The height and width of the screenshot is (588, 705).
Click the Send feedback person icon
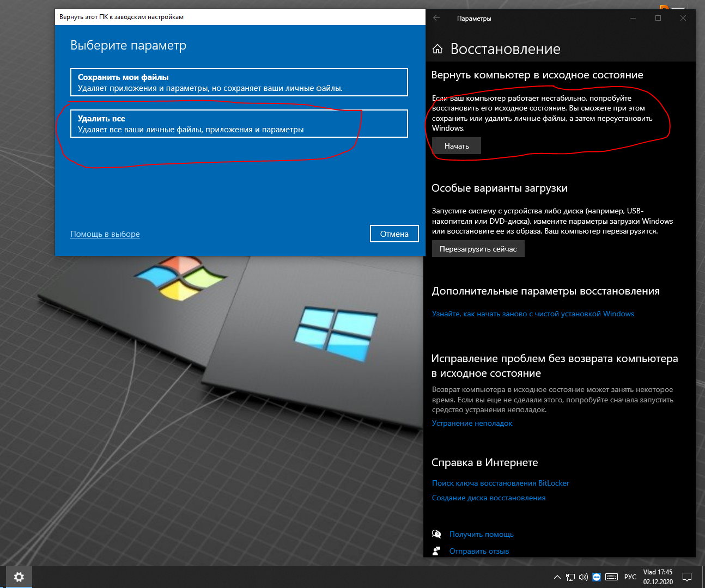(x=436, y=551)
